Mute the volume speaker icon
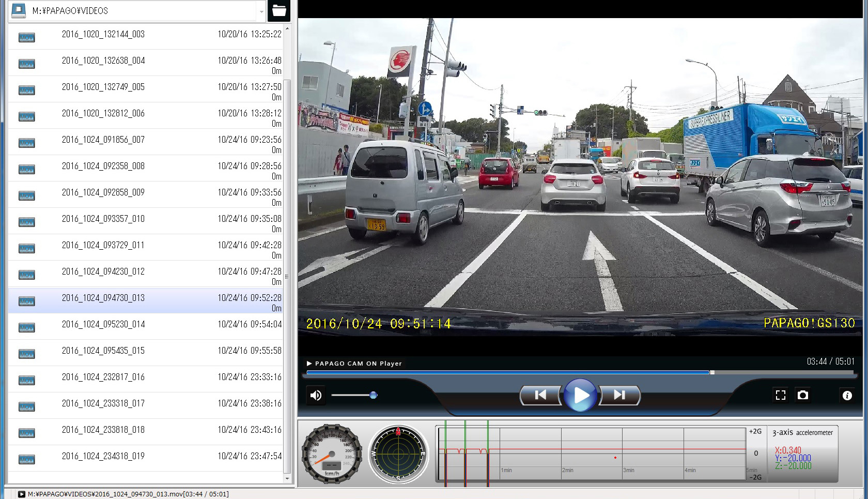Image resolution: width=868 pixels, height=499 pixels. [x=316, y=396]
